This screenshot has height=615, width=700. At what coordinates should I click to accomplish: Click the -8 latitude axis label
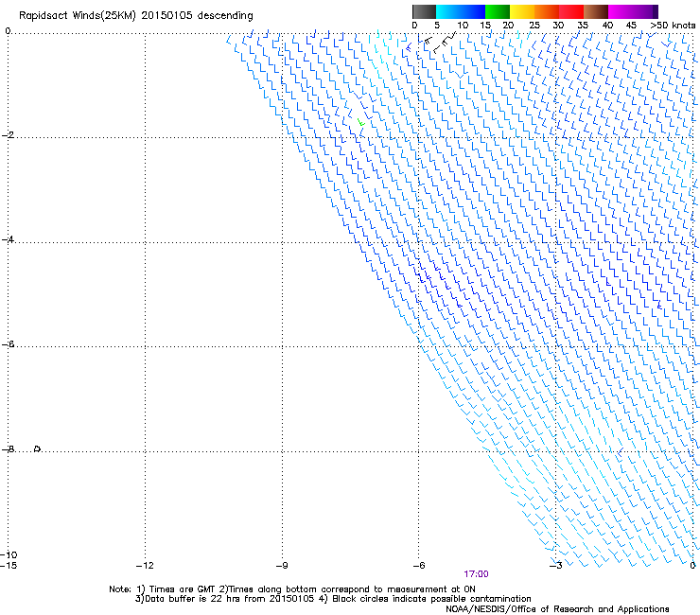(8, 449)
